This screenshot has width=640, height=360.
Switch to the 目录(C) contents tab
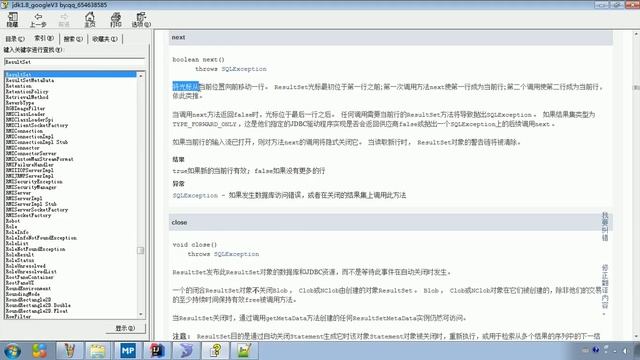pyautogui.click(x=15, y=39)
